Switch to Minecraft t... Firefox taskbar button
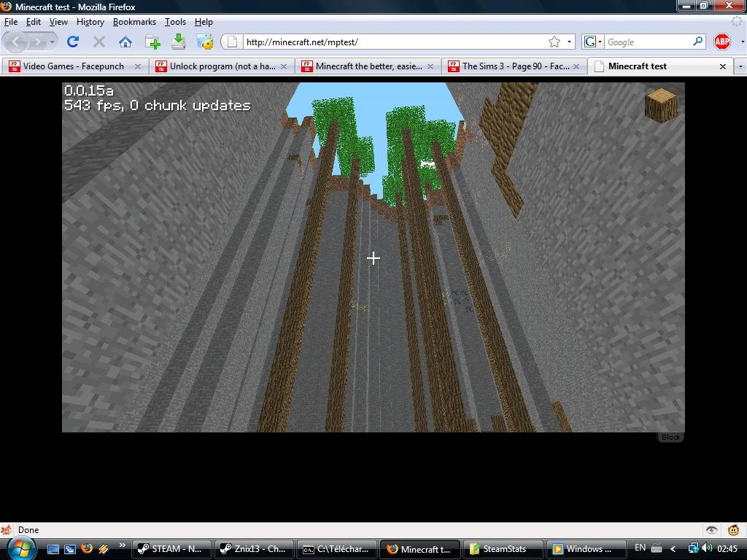 (419, 549)
